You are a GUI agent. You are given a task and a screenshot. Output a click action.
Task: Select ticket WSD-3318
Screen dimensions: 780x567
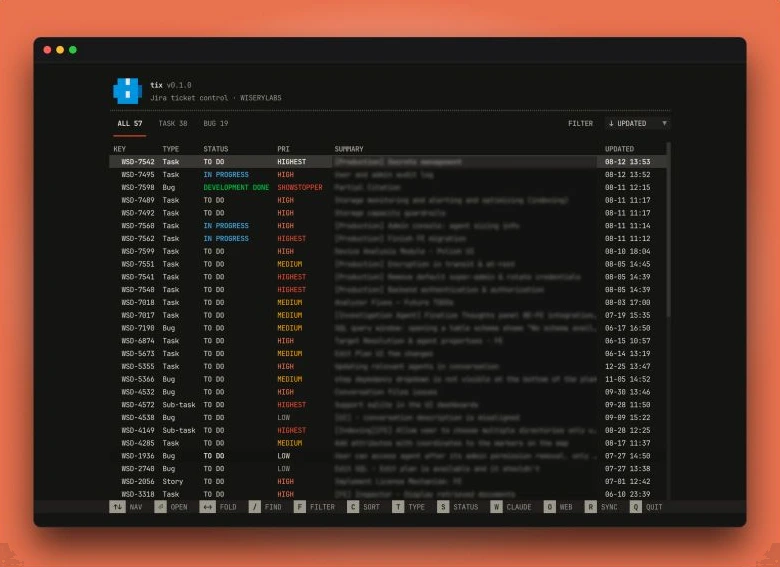coord(388,494)
